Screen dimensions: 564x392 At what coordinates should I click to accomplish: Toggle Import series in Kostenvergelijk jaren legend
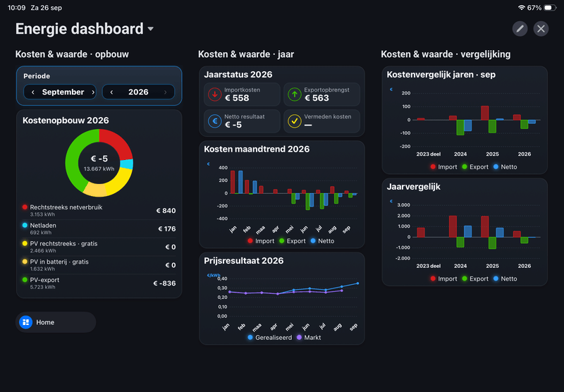pos(443,167)
